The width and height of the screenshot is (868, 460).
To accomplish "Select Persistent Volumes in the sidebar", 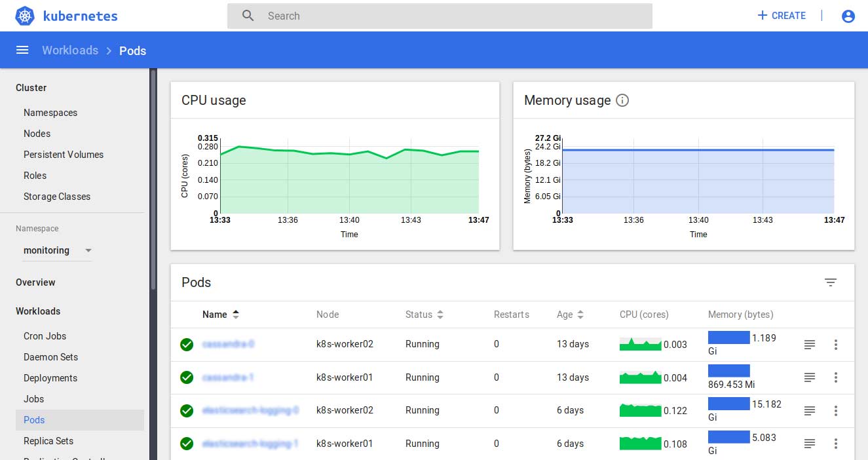I will tap(64, 155).
